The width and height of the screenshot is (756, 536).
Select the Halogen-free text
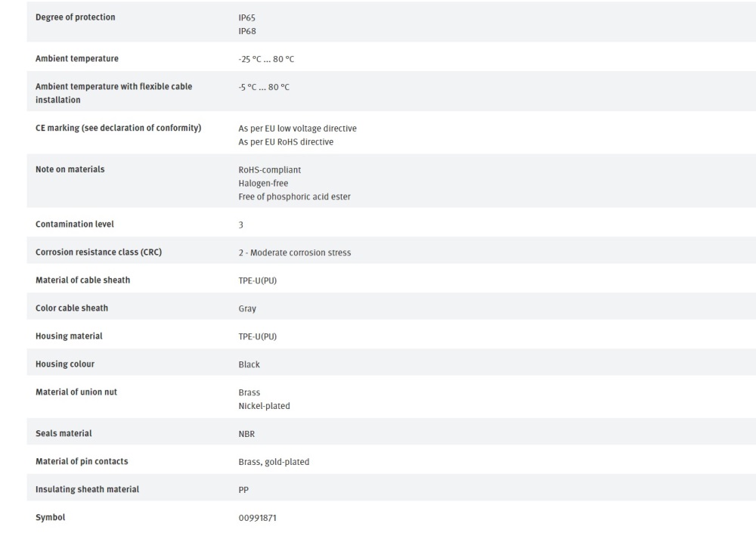pyautogui.click(x=263, y=183)
